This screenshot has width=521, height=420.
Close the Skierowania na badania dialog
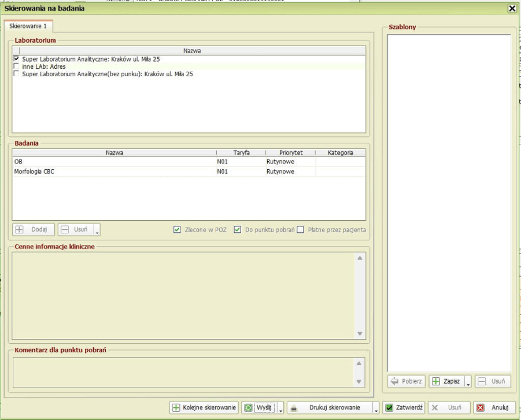512,8
